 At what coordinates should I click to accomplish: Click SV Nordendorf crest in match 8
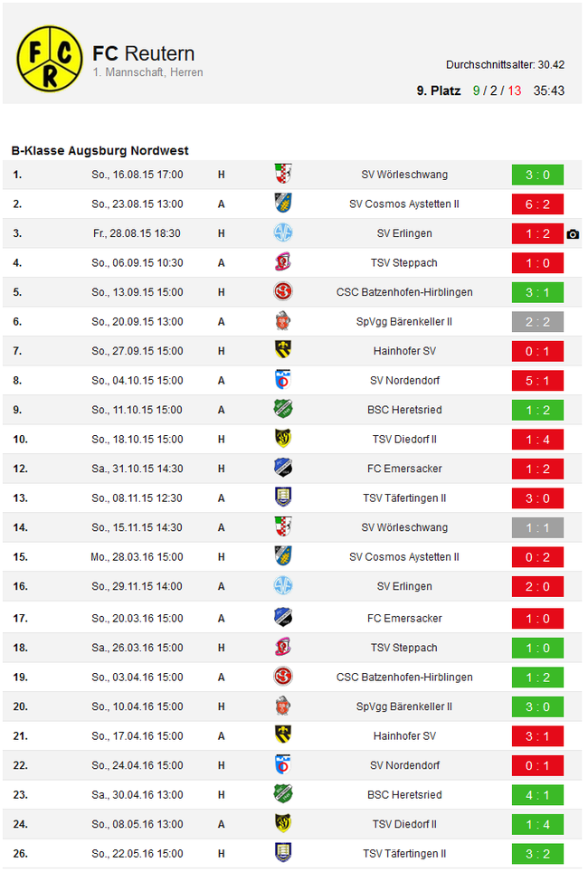283,380
